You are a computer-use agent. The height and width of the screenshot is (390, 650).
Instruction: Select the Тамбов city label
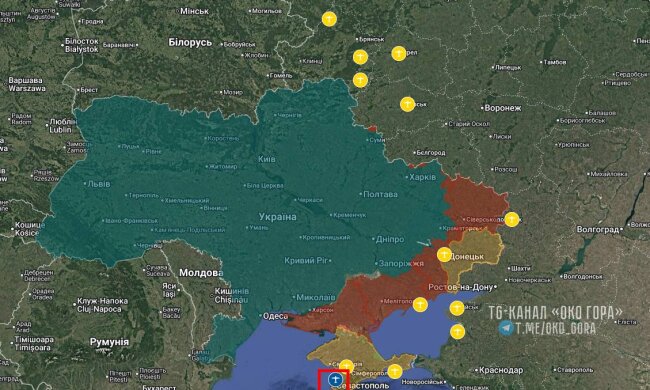click(555, 62)
